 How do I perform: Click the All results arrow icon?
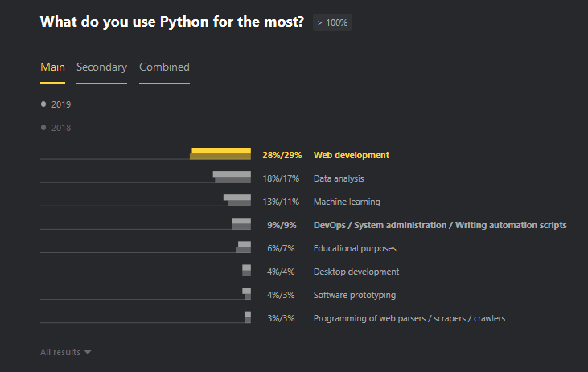tap(88, 352)
